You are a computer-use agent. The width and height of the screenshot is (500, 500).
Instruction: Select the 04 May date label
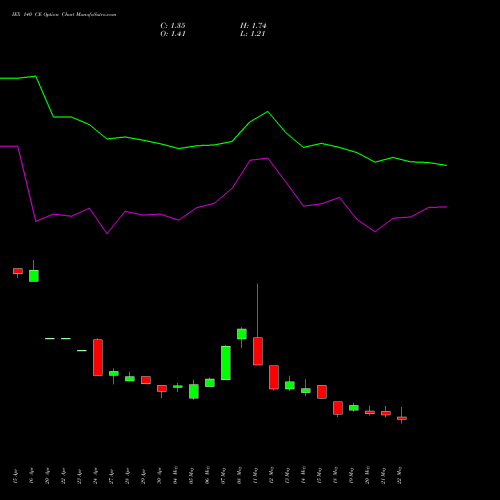pyautogui.click(x=175, y=475)
